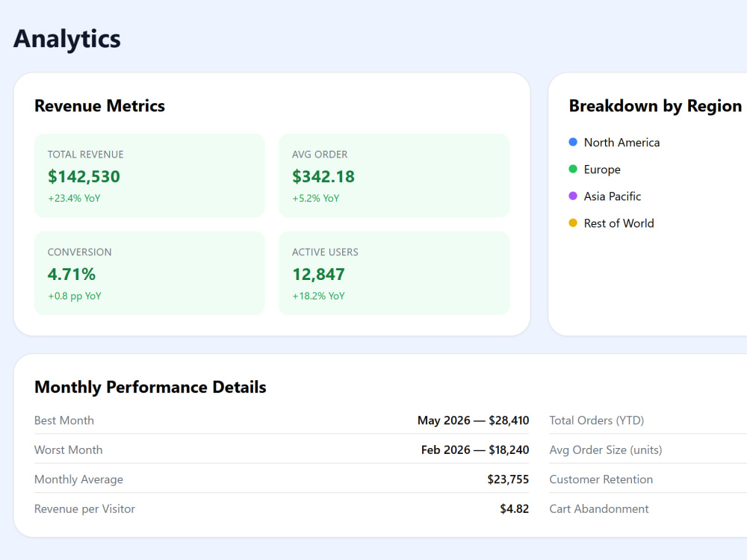The image size is (747, 560).
Task: Click the Breakdown by Region heading
Action: pyautogui.click(x=655, y=106)
